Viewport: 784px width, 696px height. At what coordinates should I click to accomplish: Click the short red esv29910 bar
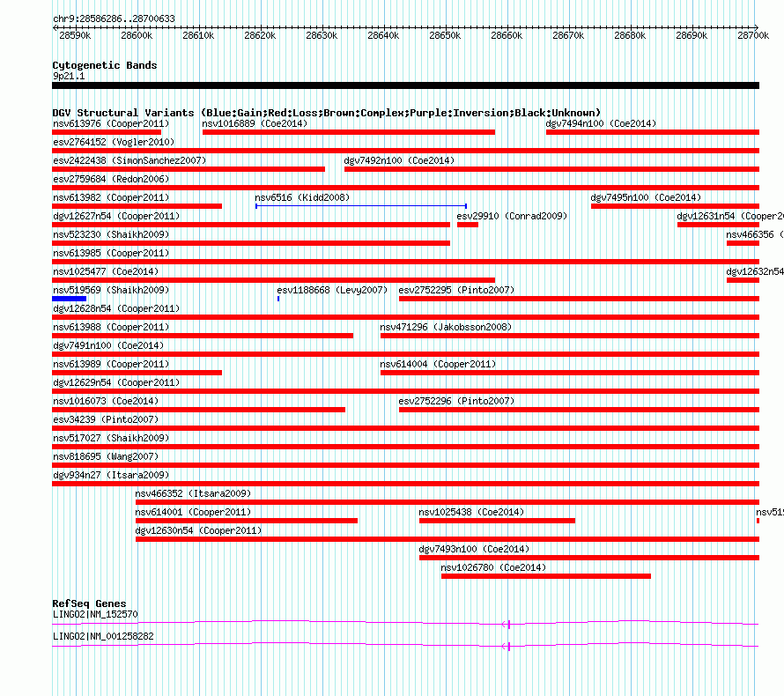[468, 225]
